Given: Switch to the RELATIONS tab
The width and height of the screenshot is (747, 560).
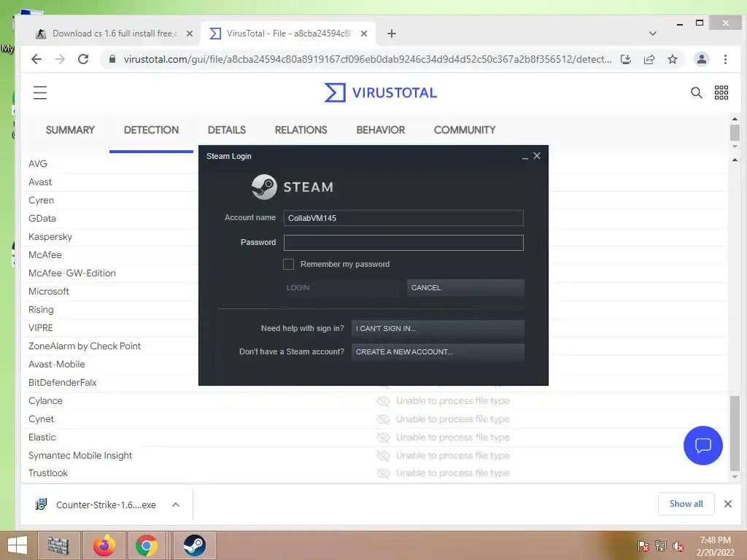Looking at the screenshot, I should pyautogui.click(x=301, y=130).
